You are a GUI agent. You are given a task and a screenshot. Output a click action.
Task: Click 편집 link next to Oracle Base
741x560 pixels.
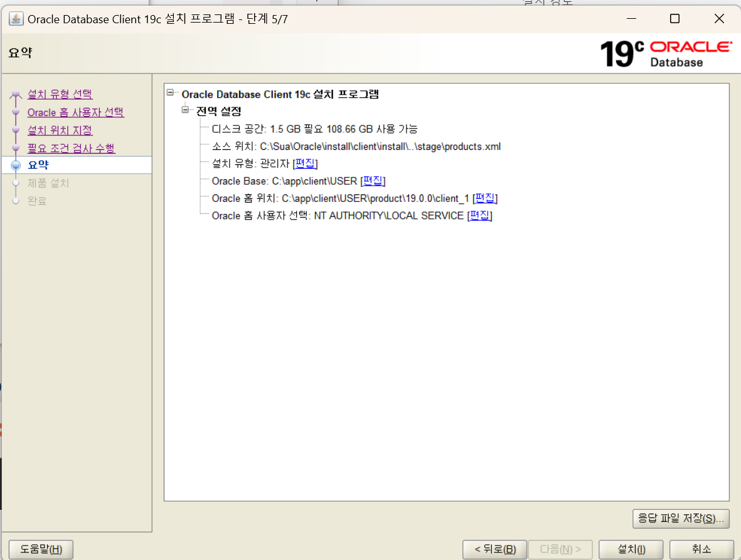[x=373, y=181]
